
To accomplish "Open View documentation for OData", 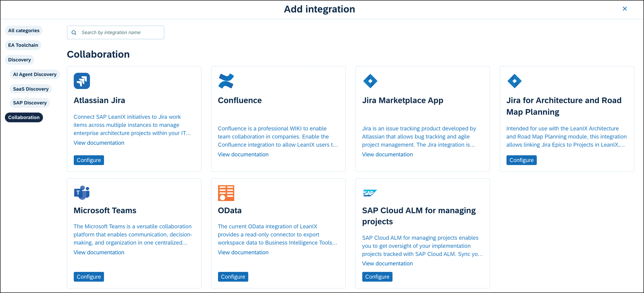I will [243, 252].
